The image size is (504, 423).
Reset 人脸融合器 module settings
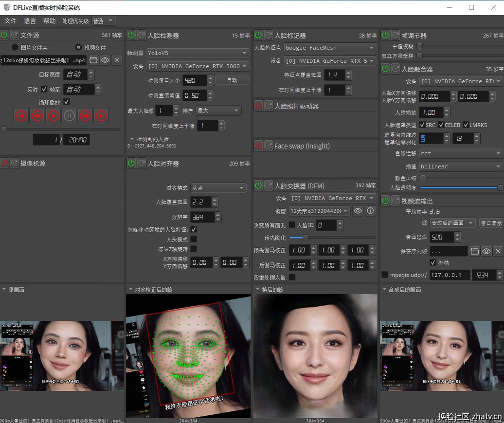pyautogui.click(x=396, y=69)
